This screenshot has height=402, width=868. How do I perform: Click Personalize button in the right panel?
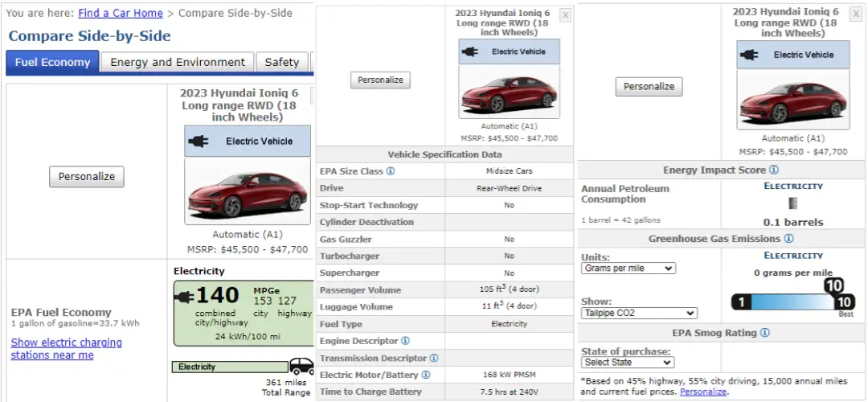pyautogui.click(x=649, y=86)
